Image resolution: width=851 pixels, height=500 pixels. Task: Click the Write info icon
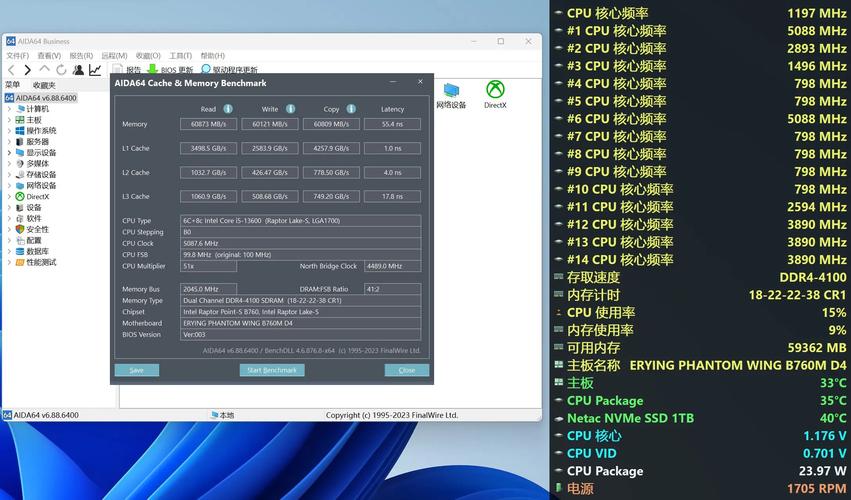[290, 109]
